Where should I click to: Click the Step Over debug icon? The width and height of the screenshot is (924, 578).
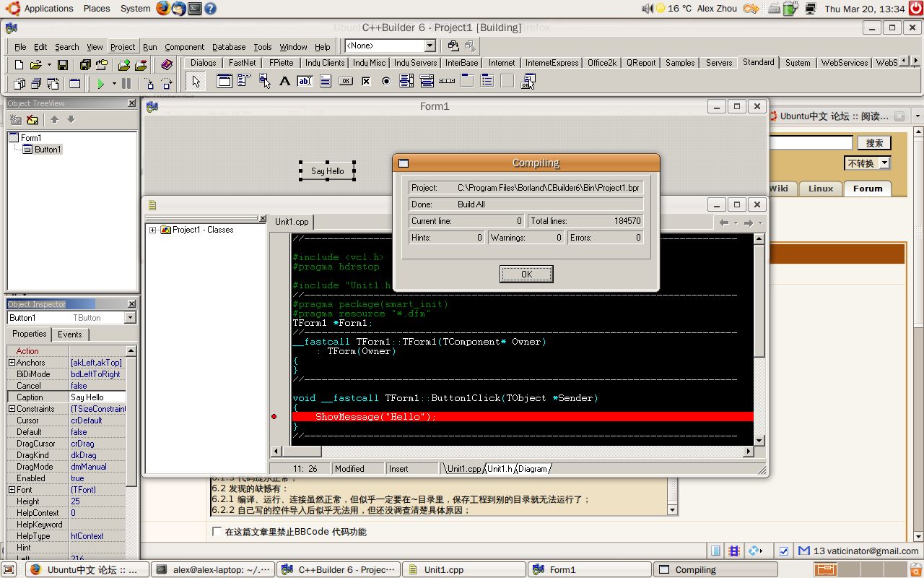165,84
